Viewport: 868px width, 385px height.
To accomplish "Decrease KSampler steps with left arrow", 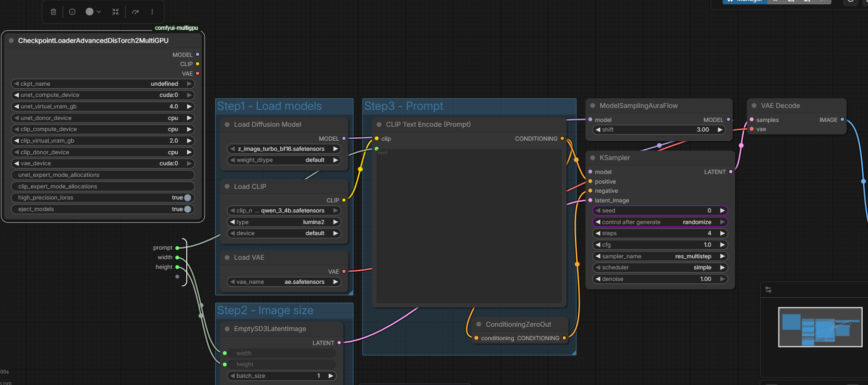I will click(598, 233).
